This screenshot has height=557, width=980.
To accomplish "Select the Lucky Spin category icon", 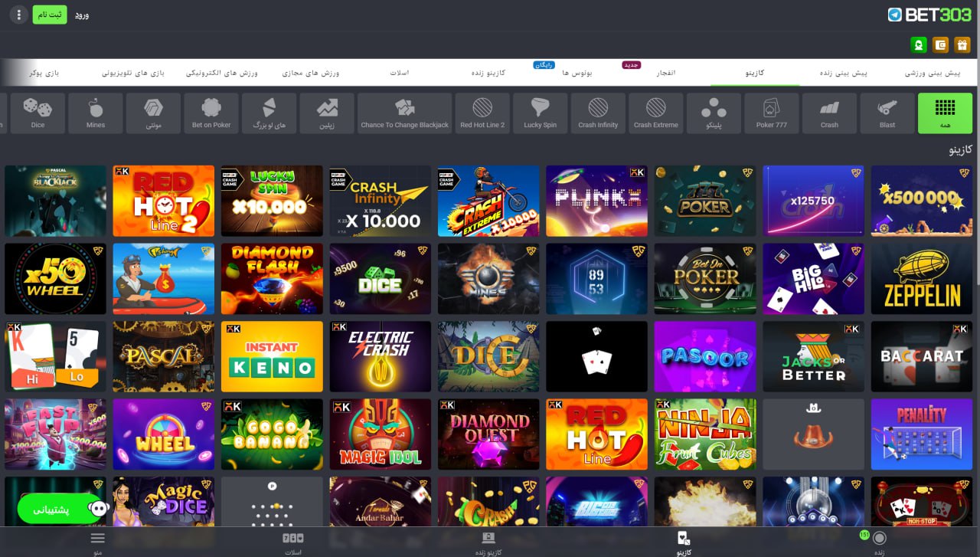I will click(x=540, y=113).
